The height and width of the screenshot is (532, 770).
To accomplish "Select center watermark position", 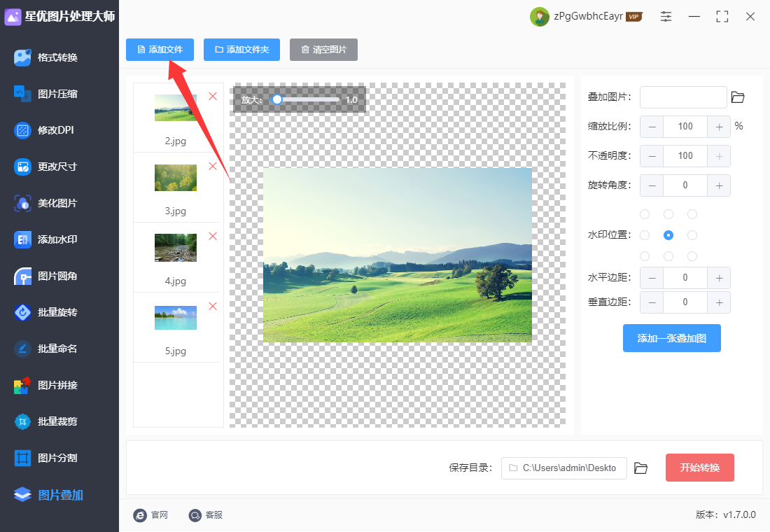I will [668, 235].
